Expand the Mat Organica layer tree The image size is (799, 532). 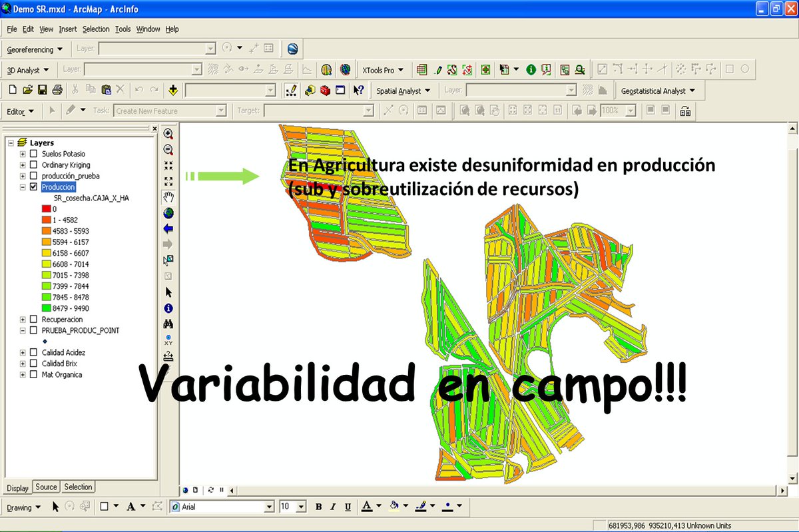point(23,375)
